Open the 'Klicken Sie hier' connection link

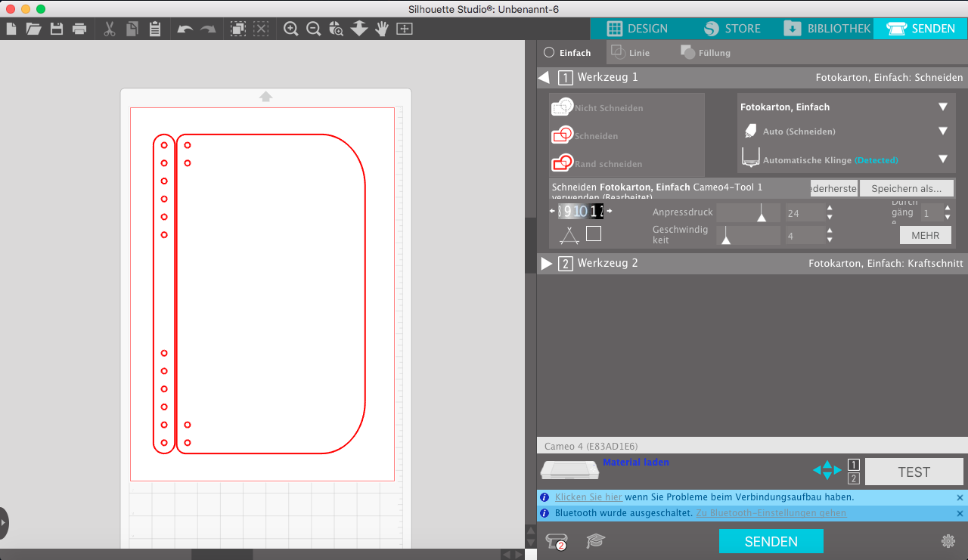click(588, 497)
